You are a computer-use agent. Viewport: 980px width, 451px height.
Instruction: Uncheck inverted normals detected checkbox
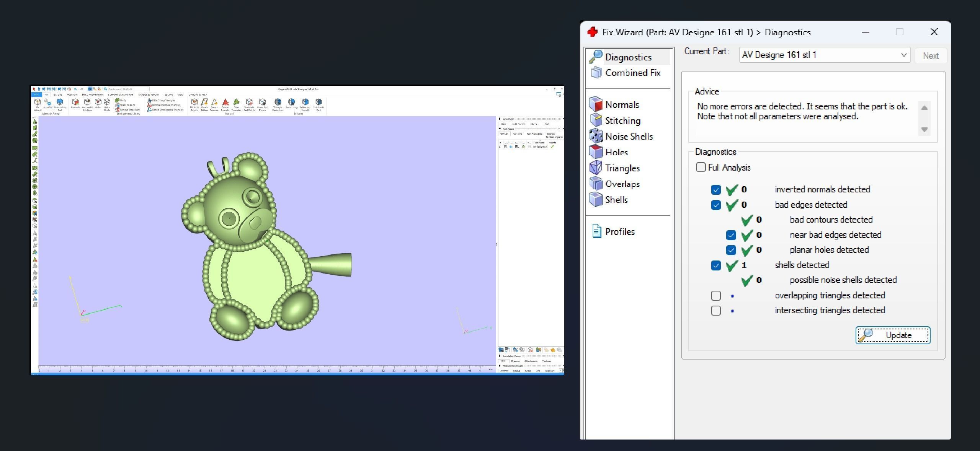(716, 189)
